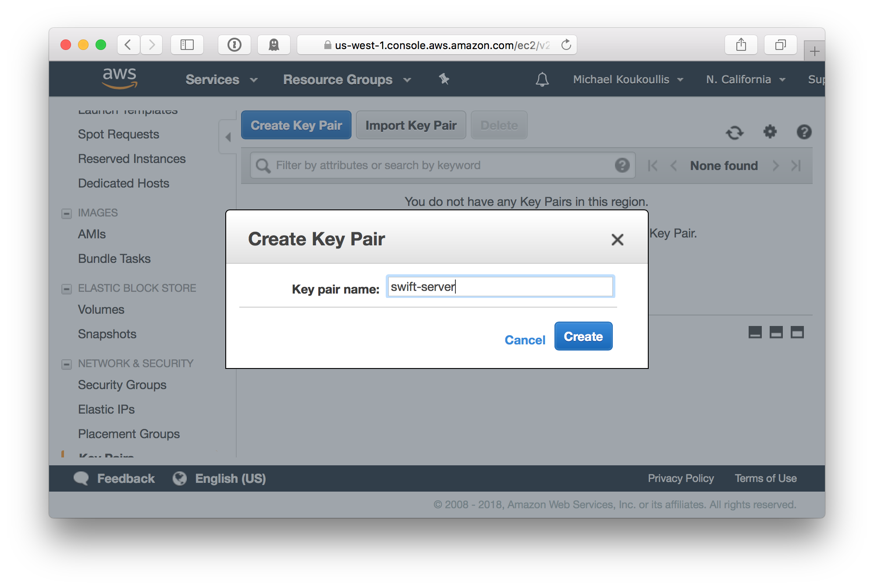Screen dimensions: 874x588
Task: Open Security Groups in sidebar
Action: coord(122,385)
